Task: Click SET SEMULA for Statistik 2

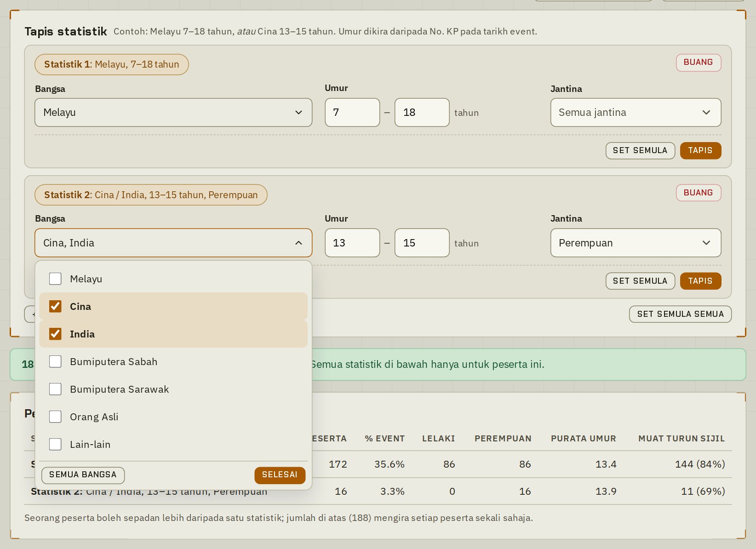Action: coord(640,281)
